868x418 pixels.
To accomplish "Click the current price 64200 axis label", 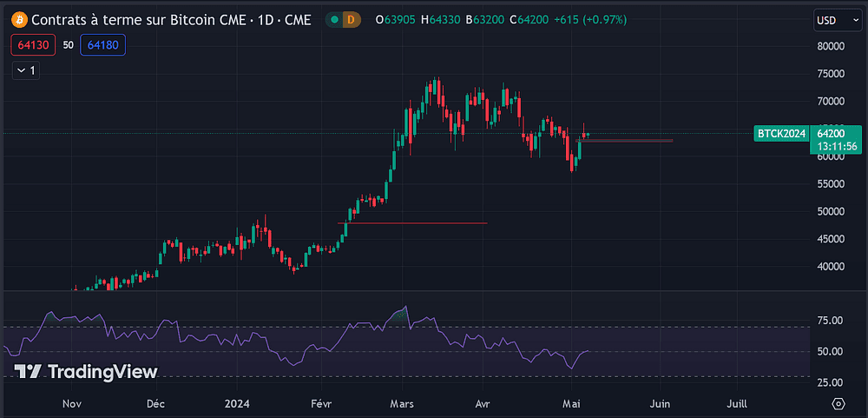I will coord(831,134).
